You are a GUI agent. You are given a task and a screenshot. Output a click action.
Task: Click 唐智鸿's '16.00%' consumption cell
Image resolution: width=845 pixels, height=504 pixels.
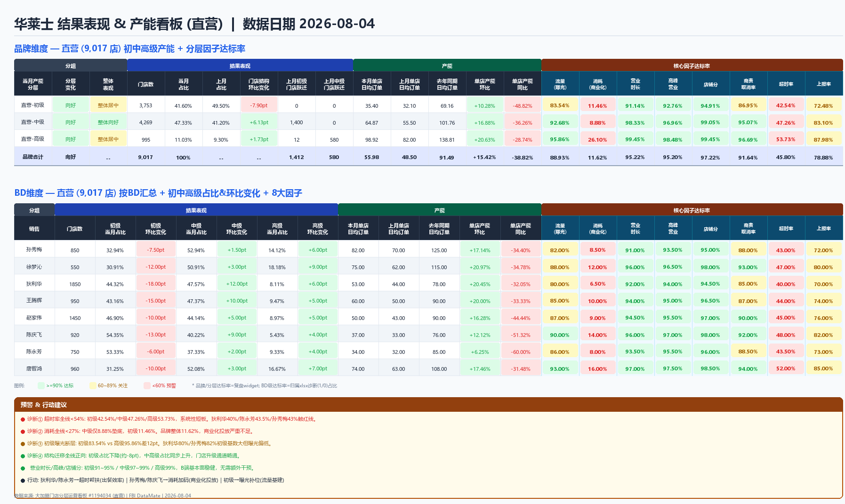click(598, 368)
